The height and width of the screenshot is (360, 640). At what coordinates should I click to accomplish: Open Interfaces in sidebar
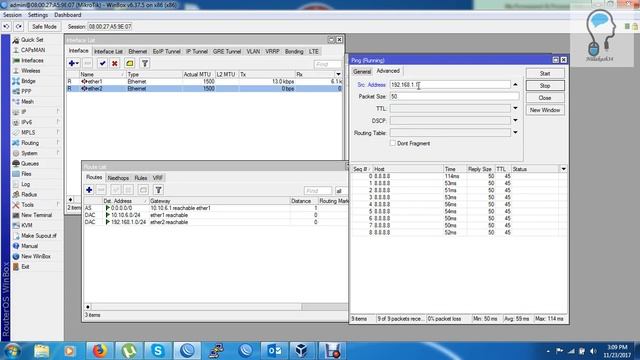[x=32, y=60]
